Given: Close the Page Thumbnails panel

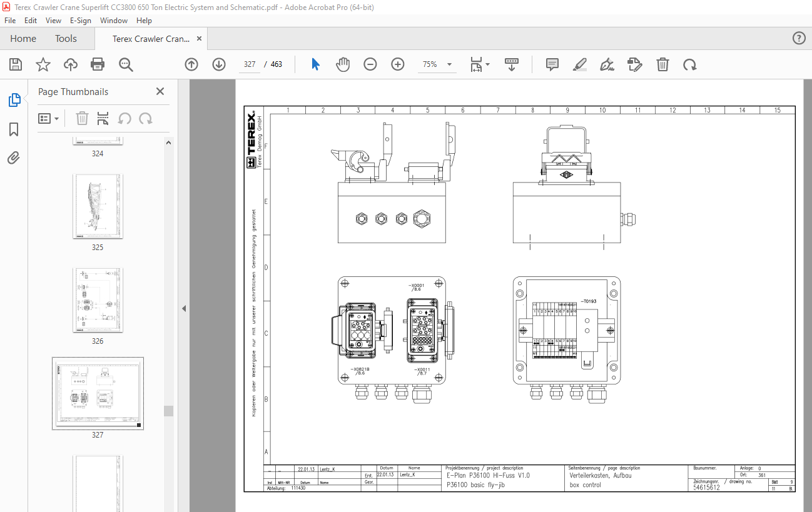Looking at the screenshot, I should pyautogui.click(x=160, y=91).
